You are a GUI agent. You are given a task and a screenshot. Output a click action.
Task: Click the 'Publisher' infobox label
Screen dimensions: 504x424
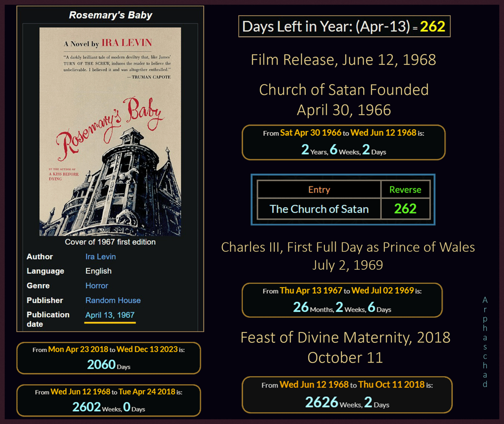[45, 301]
